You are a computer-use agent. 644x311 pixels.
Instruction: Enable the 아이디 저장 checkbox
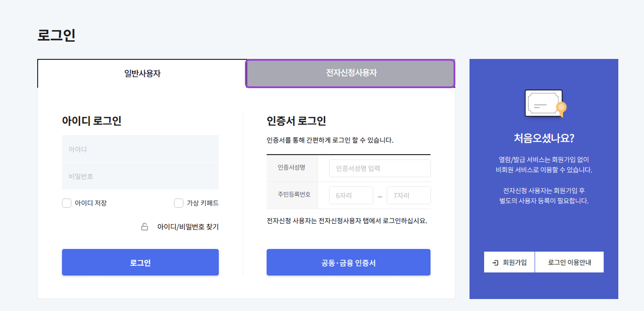[66, 203]
